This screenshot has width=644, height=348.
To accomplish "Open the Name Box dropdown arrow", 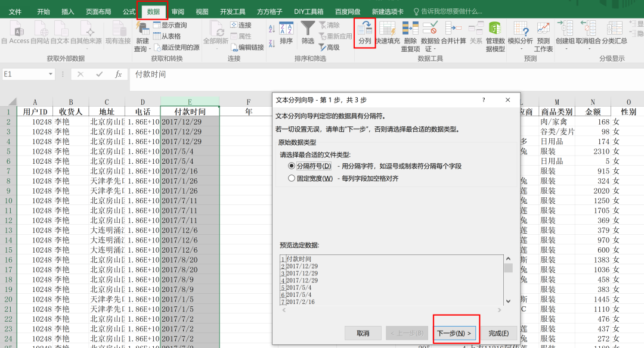I will pos(51,74).
